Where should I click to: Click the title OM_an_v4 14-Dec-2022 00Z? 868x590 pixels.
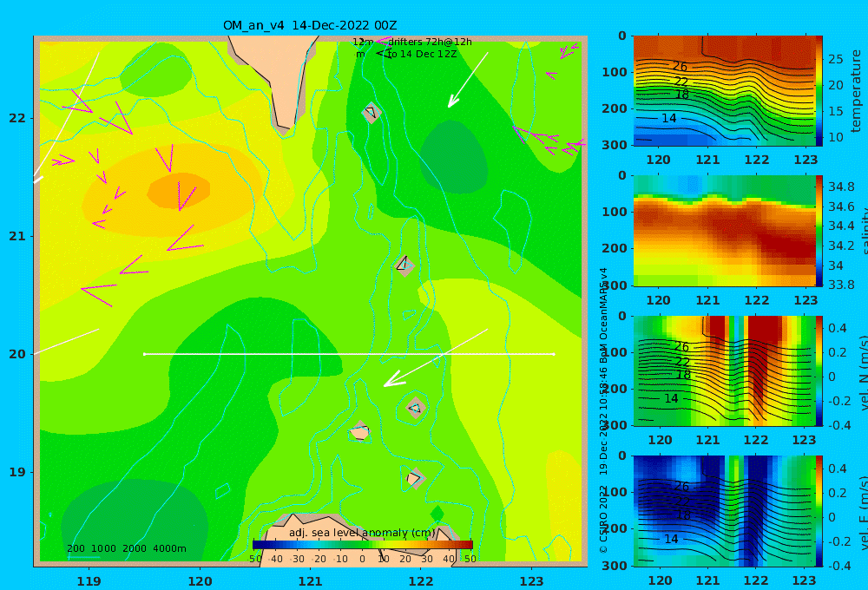coord(310,25)
